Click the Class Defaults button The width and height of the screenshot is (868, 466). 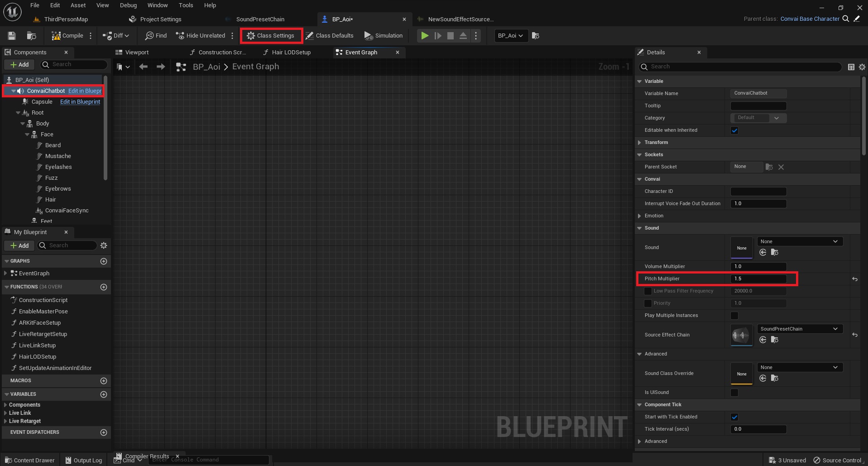(329, 36)
